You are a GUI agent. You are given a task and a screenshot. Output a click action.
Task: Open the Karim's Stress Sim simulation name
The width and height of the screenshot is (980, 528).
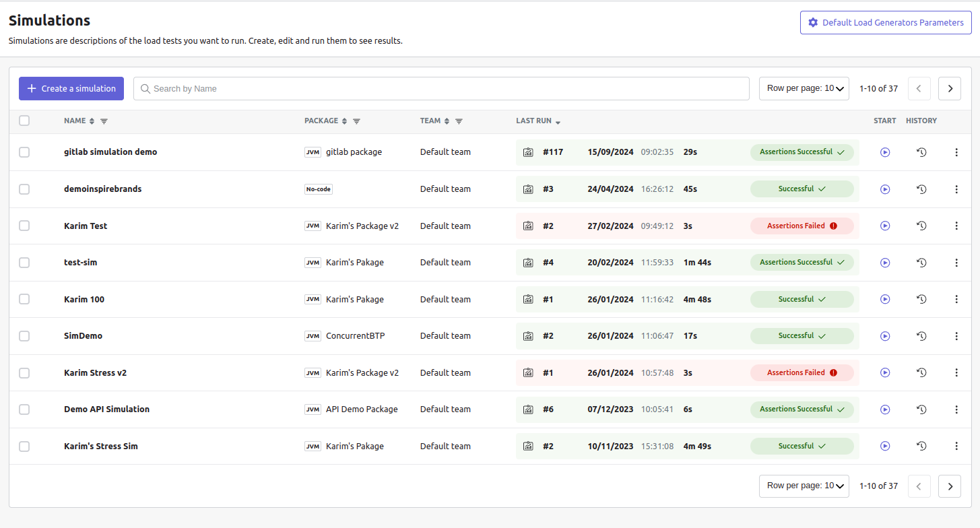click(x=101, y=446)
